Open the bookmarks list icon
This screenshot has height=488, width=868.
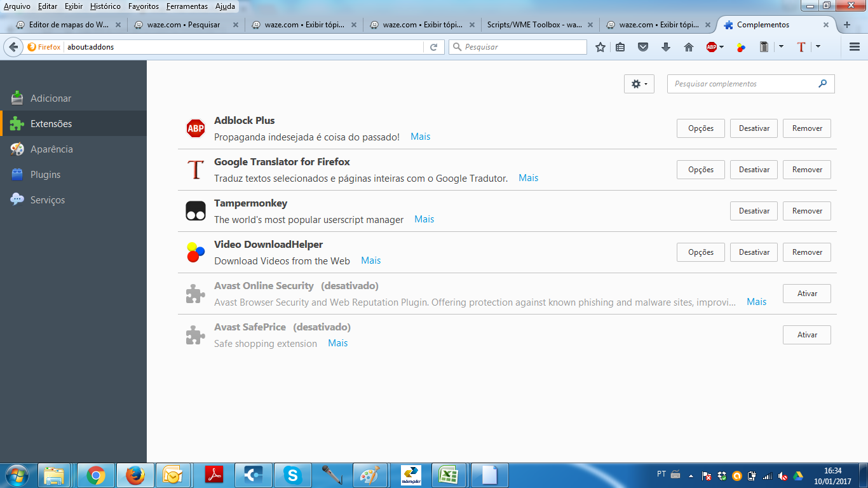(621, 47)
